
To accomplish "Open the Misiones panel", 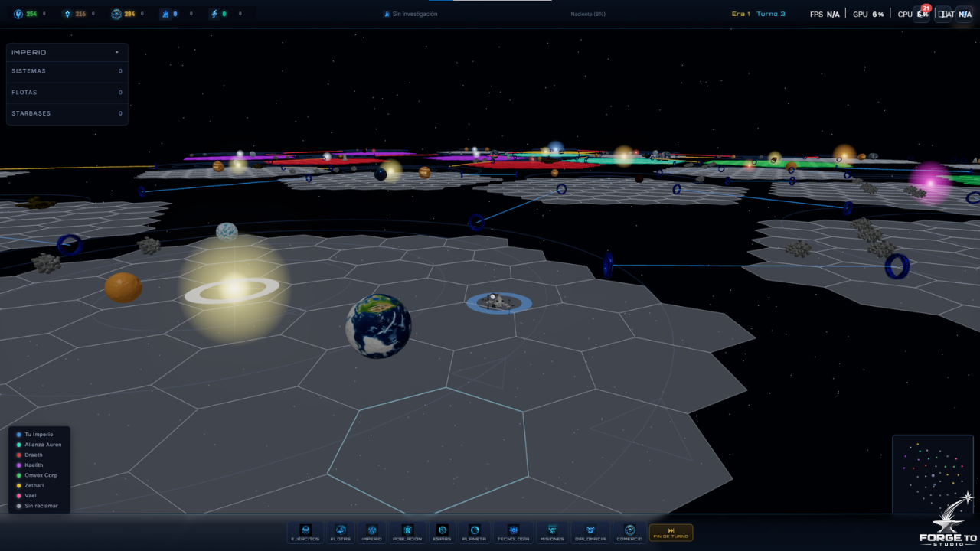I will click(x=552, y=533).
